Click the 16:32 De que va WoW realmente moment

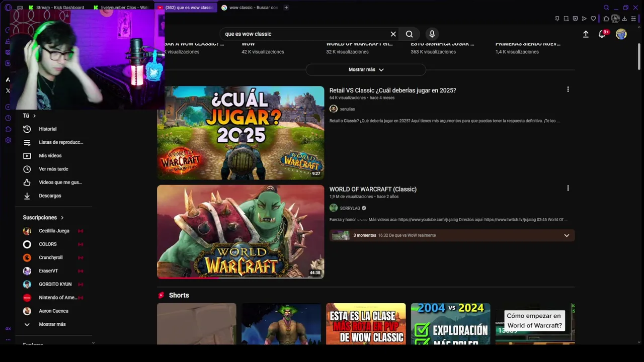click(x=407, y=235)
